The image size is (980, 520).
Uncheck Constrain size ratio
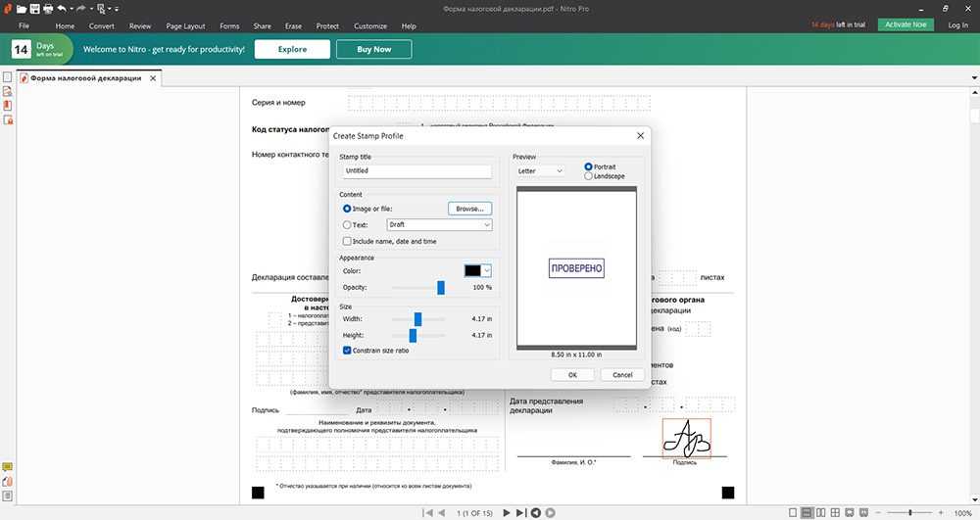[x=348, y=350]
